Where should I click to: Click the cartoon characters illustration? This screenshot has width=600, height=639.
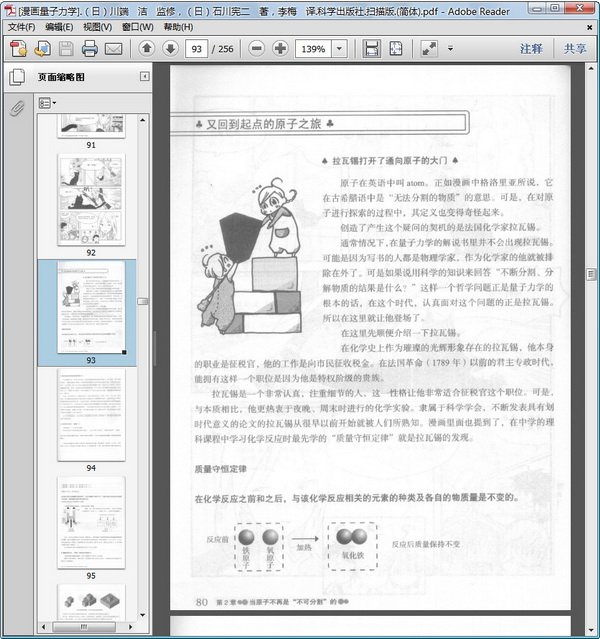(x=250, y=256)
